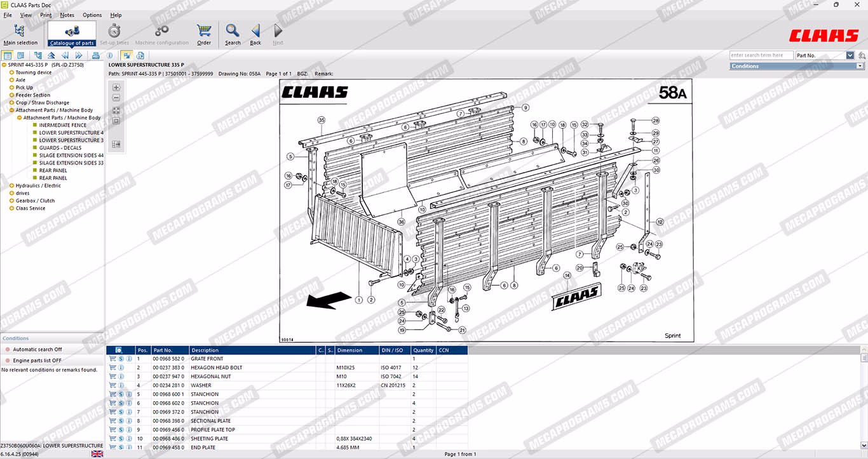Add GRATE FRONT to the cart
The width and height of the screenshot is (868, 459).
click(112, 359)
